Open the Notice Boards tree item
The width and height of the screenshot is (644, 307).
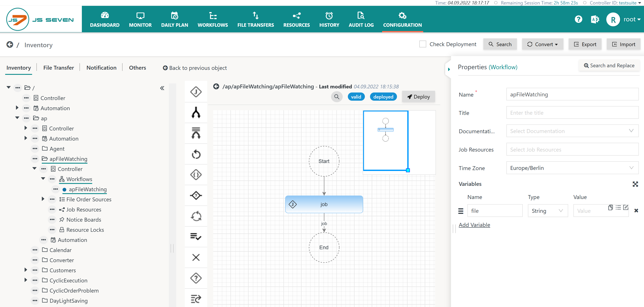pyautogui.click(x=84, y=219)
